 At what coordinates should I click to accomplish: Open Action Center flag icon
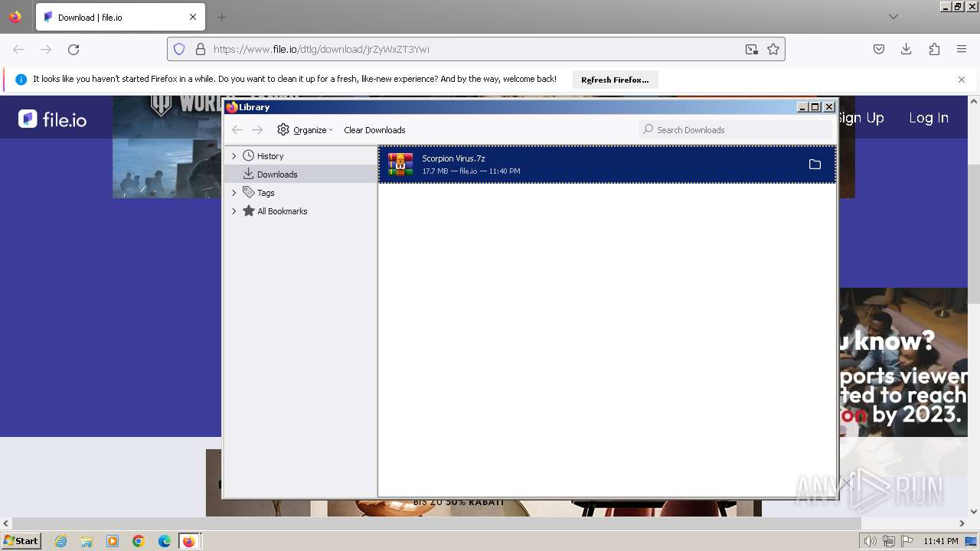point(907,541)
